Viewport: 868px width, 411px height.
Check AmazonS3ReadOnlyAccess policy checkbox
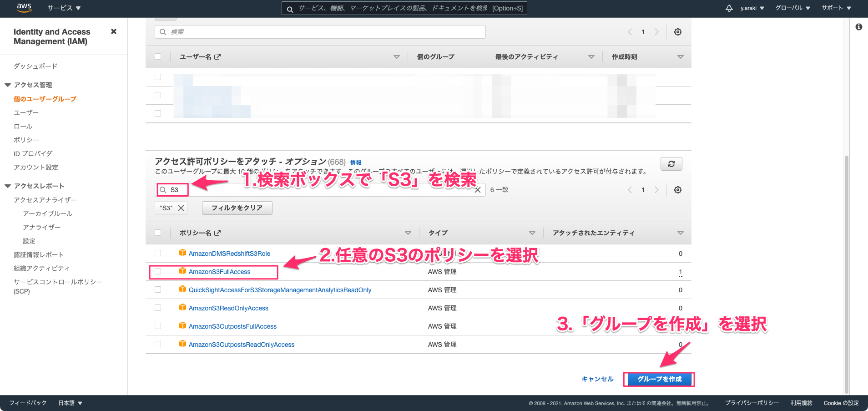tap(158, 308)
